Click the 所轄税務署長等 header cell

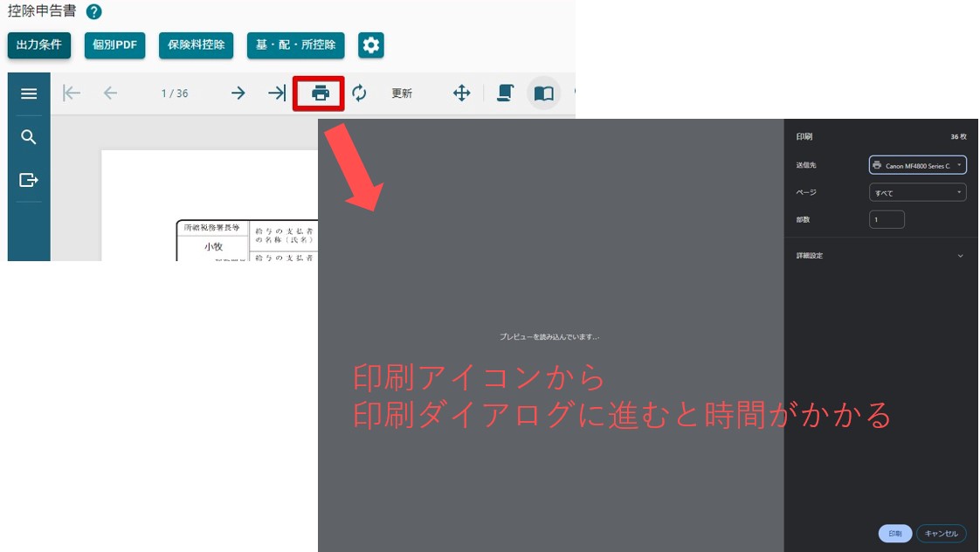coord(212,228)
